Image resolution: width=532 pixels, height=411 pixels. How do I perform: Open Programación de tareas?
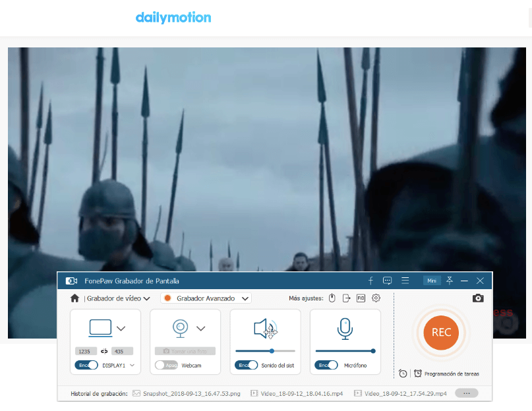click(x=452, y=373)
